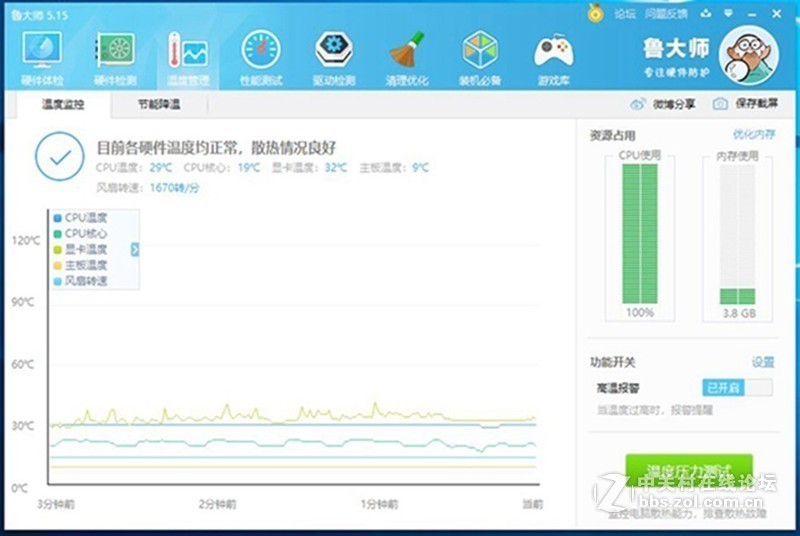
Task: Click the title bar download arrow icon
Action: pyautogui.click(x=706, y=14)
